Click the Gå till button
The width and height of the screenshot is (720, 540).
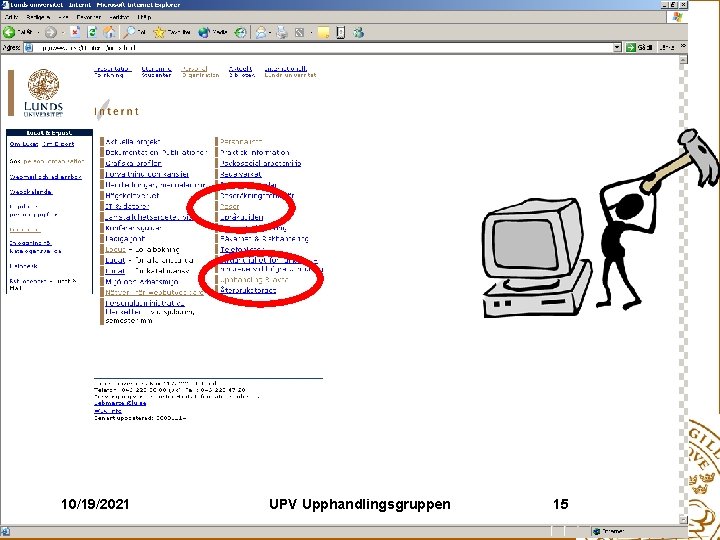click(640, 47)
